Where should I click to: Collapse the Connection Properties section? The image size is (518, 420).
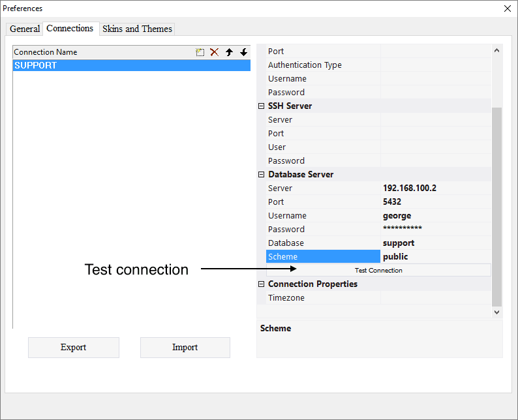click(262, 284)
